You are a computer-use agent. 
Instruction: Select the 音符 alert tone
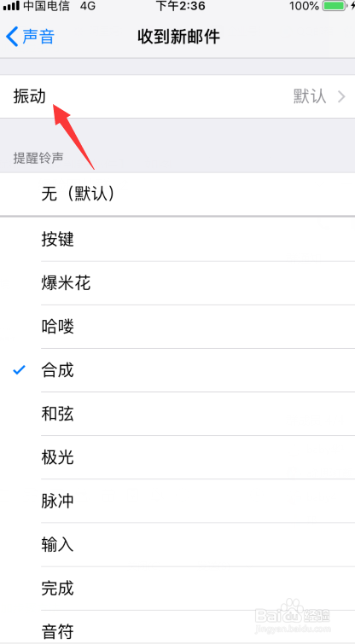pos(177,627)
